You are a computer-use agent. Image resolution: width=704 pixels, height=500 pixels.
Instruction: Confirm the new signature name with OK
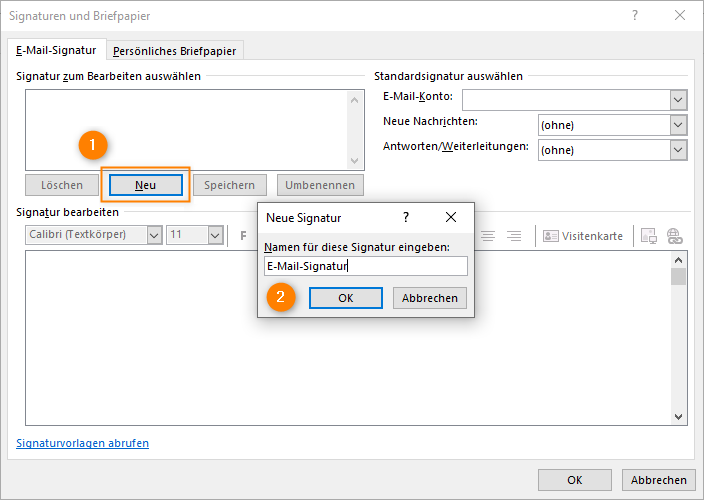point(346,298)
